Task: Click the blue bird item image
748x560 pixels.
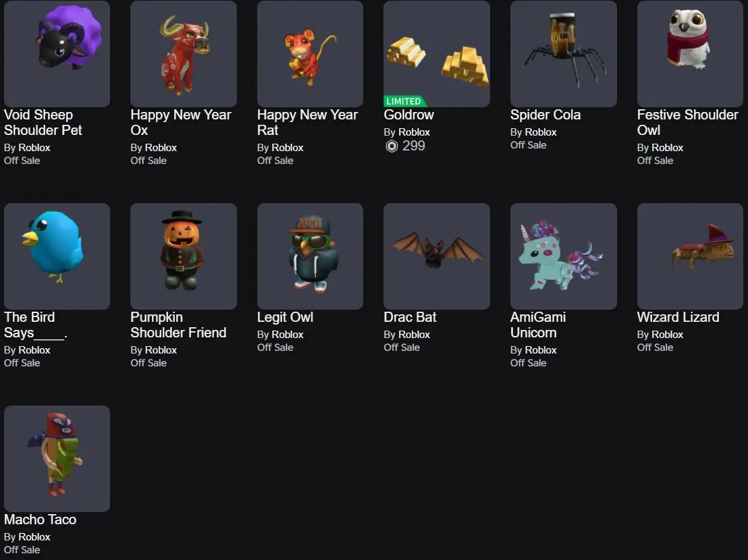Action: [57, 256]
